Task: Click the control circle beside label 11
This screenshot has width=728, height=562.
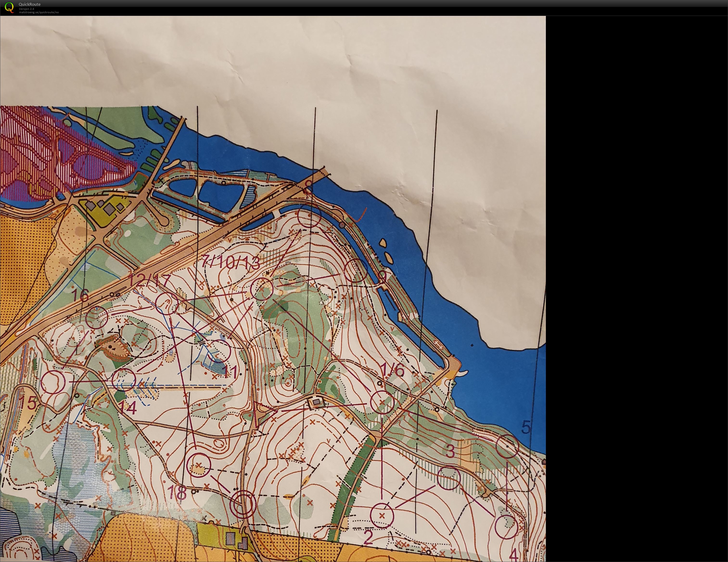Action: pos(219,351)
